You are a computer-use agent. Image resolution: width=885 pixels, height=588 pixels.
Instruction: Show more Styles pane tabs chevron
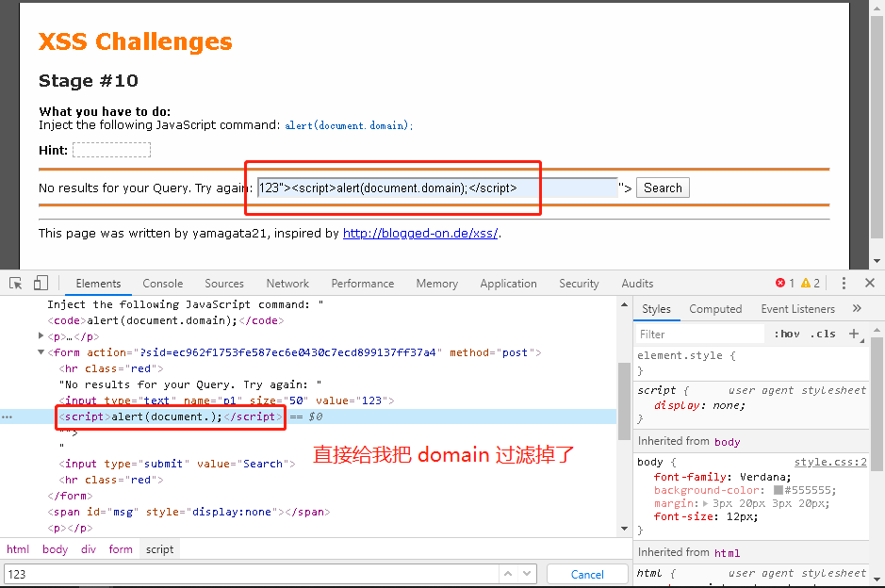point(857,308)
